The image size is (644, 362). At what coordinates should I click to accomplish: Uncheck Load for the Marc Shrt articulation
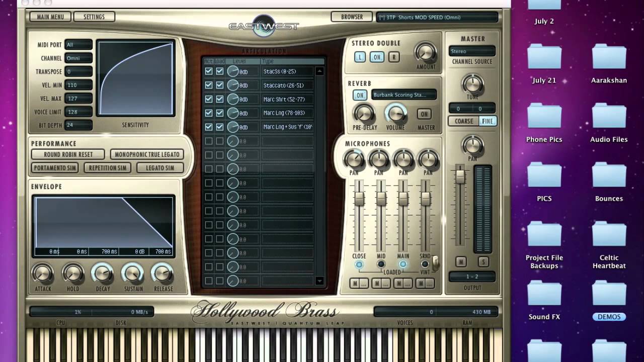pyautogui.click(x=220, y=99)
